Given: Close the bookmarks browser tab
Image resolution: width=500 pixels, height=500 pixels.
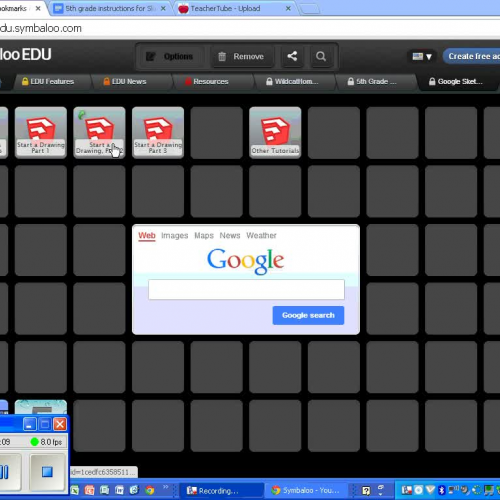Looking at the screenshot, I should [38, 8].
